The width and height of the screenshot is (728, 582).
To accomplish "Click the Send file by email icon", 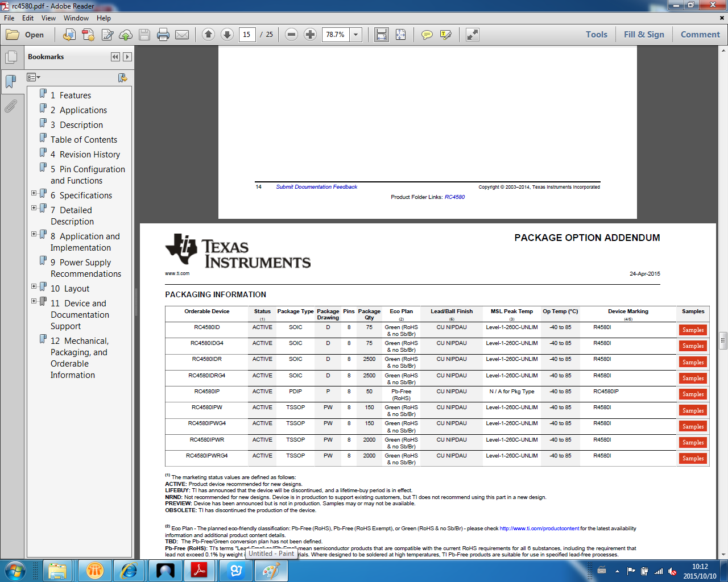I will click(x=182, y=35).
